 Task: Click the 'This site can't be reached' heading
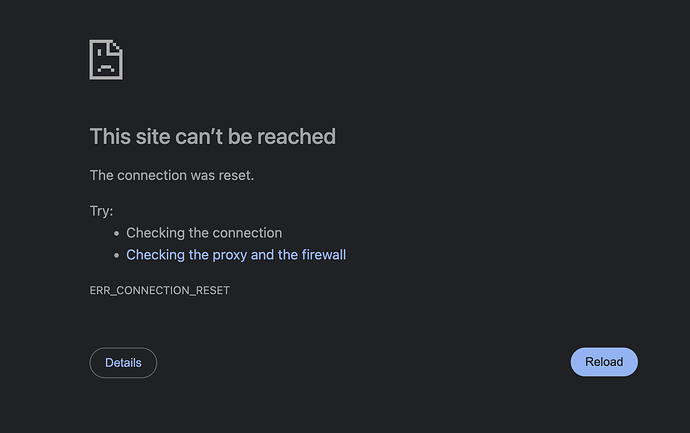pos(212,136)
